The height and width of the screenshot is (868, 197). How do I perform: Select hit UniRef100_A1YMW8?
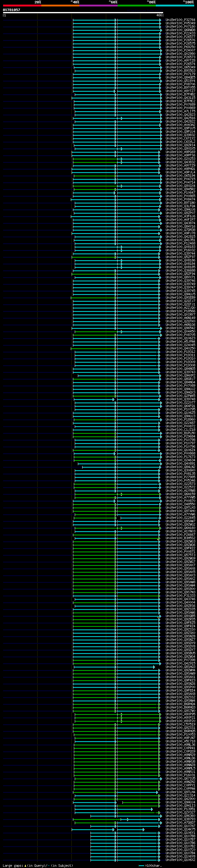180,491
